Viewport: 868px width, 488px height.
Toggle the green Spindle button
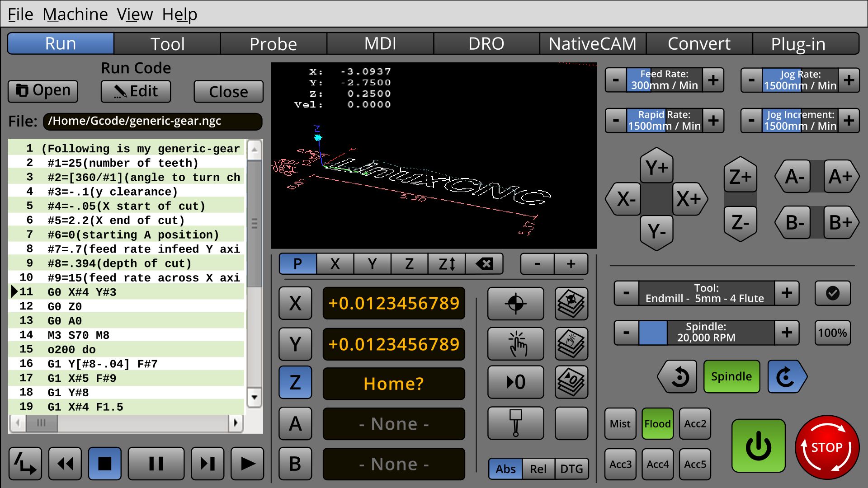click(x=731, y=376)
